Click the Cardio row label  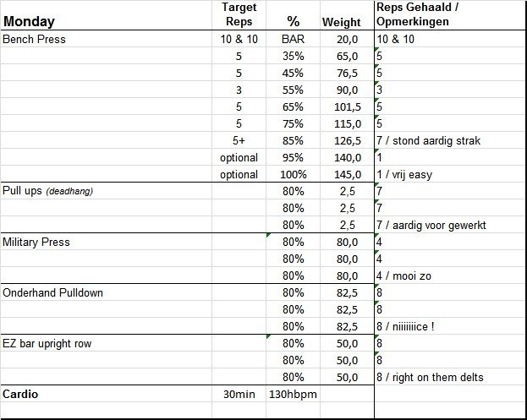[20, 394]
